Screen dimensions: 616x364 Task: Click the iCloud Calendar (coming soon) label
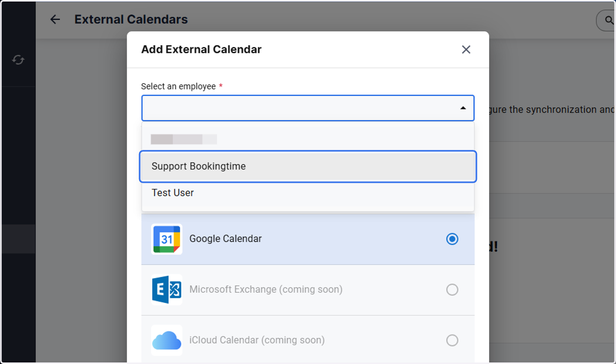click(x=257, y=340)
